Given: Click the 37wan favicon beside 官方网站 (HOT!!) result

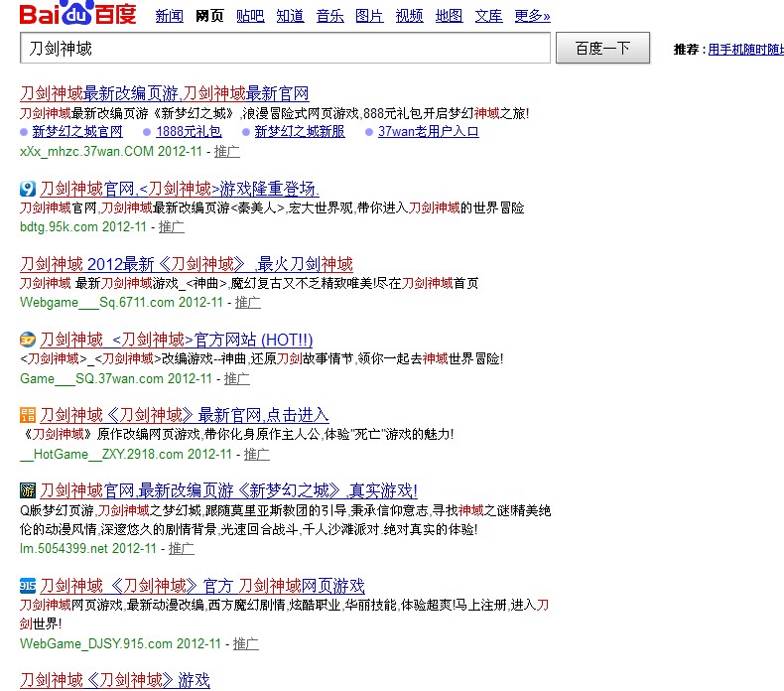Looking at the screenshot, I should click(28, 340).
